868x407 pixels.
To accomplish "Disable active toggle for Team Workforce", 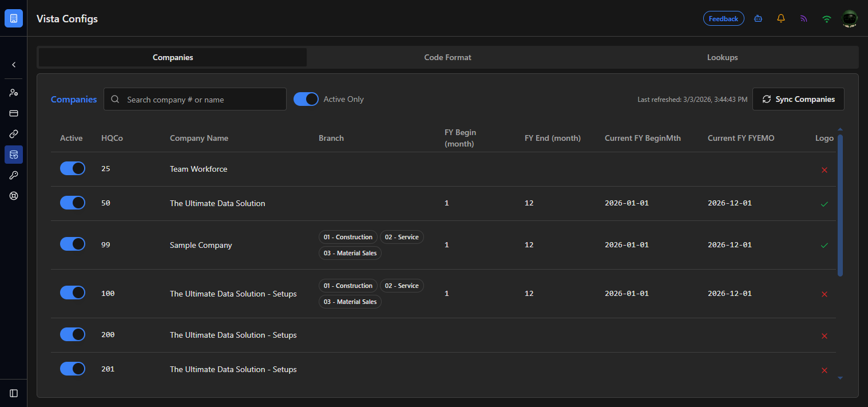I will [x=73, y=168].
